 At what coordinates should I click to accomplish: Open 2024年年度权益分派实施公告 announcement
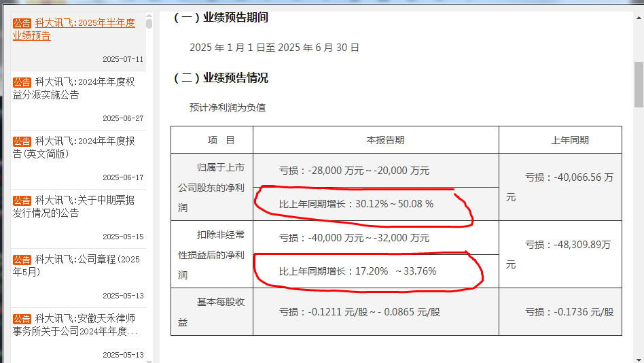point(74,88)
